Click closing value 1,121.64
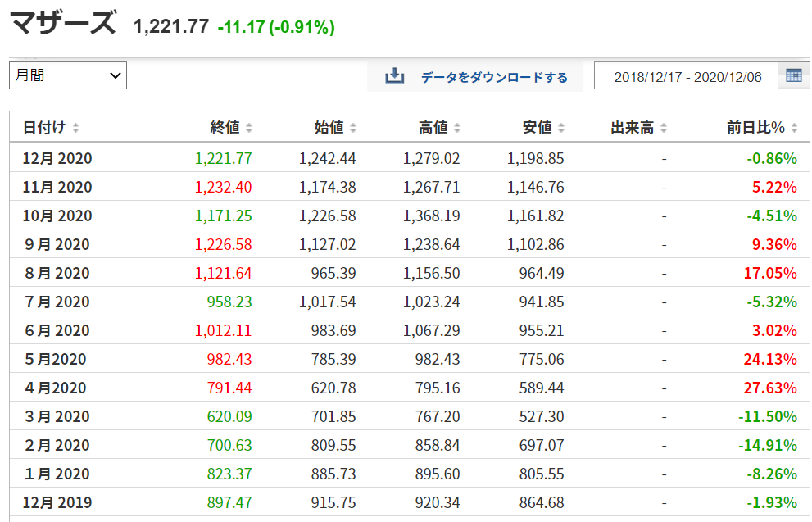This screenshot has height=522, width=812. coord(223,273)
